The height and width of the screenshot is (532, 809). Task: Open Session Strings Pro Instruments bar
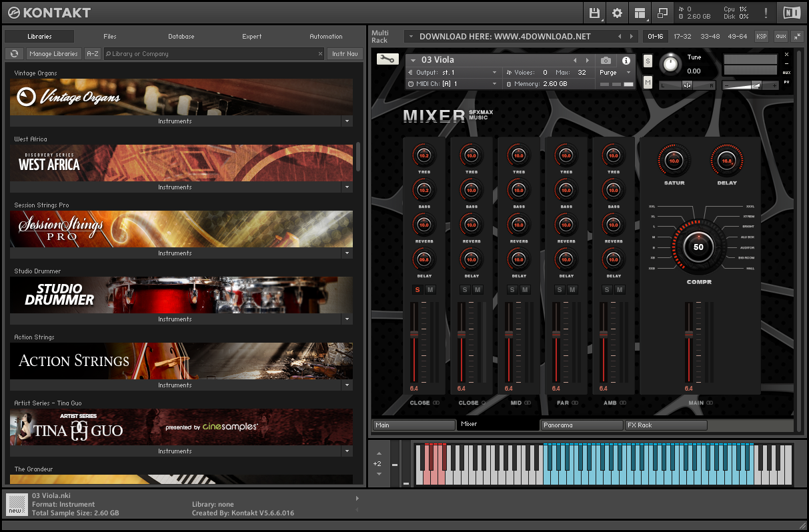tap(175, 253)
